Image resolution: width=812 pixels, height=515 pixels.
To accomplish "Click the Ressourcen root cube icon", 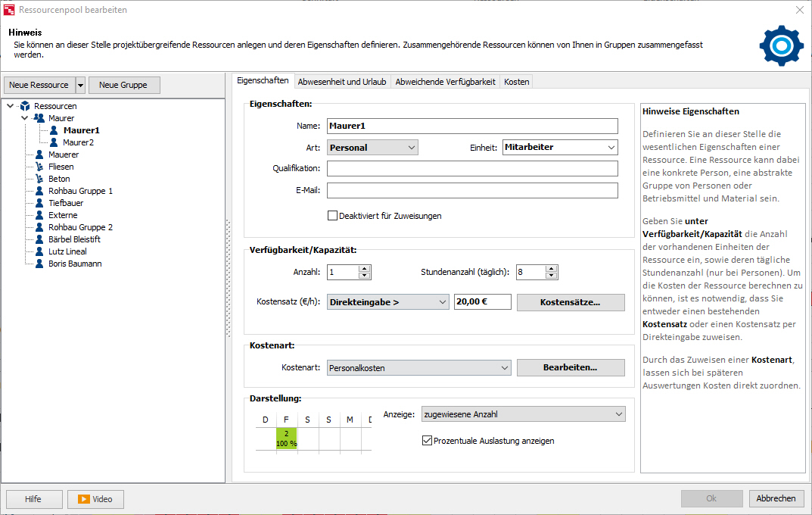I will 25,106.
